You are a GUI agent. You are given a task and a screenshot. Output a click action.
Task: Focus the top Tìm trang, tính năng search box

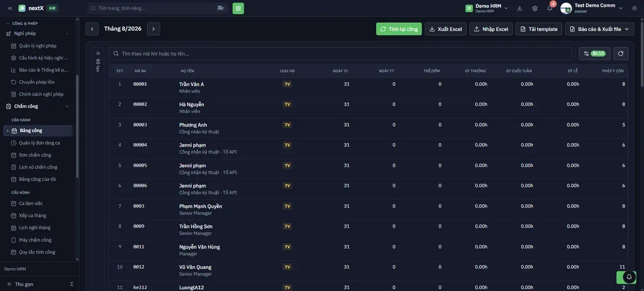[x=158, y=8]
